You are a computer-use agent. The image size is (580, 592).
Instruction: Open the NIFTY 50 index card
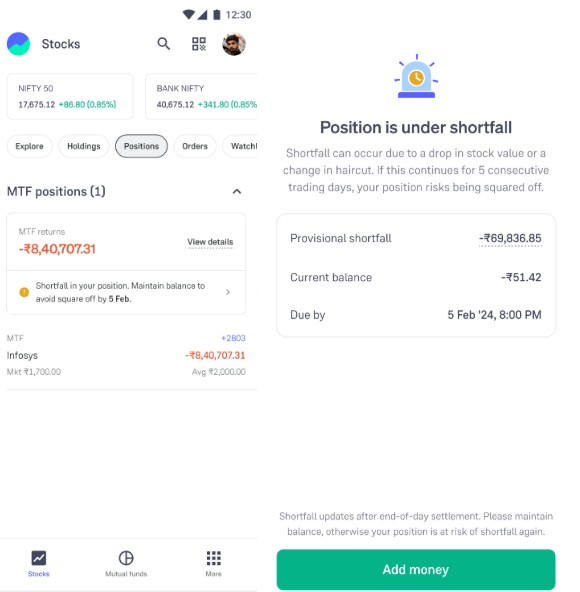(70, 97)
